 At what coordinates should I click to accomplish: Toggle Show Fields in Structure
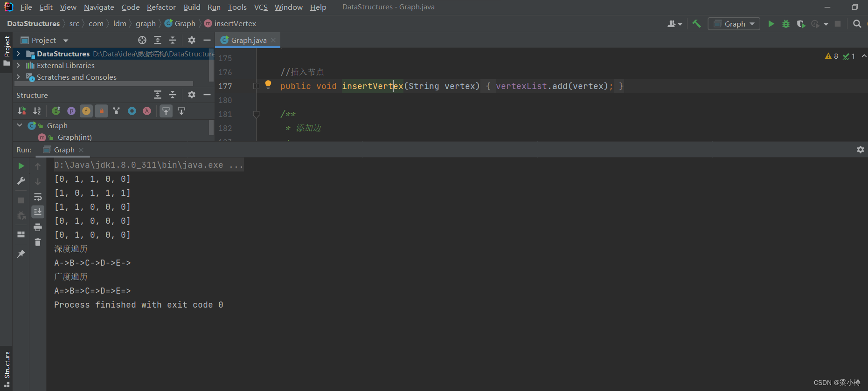[86, 111]
